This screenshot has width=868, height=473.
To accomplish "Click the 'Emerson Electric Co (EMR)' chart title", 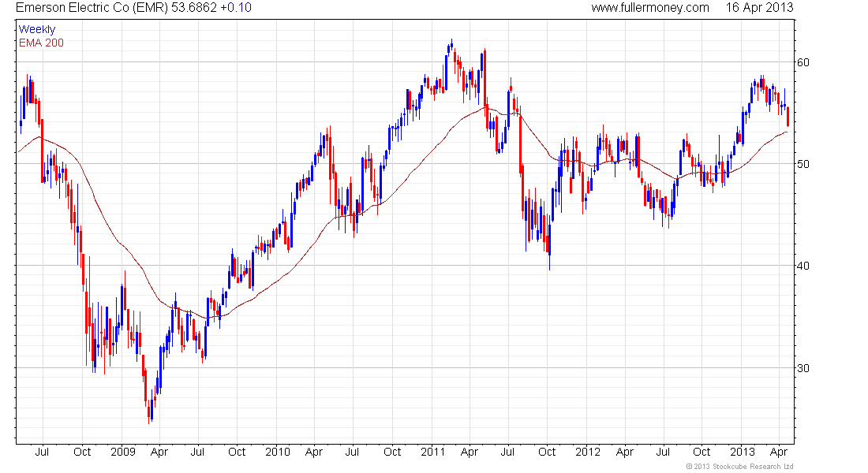I will click(92, 8).
